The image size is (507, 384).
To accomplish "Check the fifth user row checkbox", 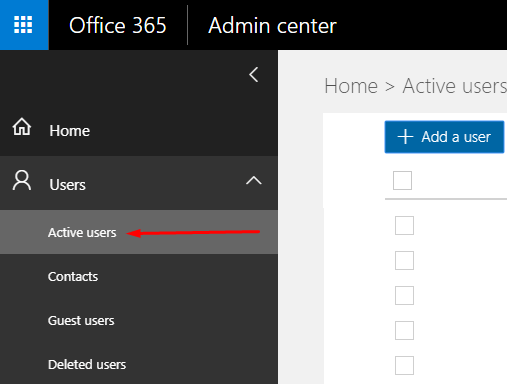I will [404, 365].
